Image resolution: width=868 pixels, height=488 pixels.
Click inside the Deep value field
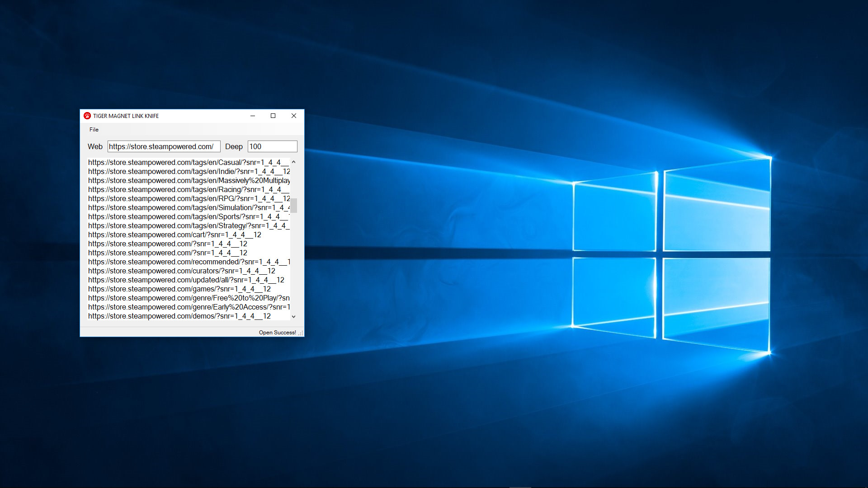[x=272, y=146]
